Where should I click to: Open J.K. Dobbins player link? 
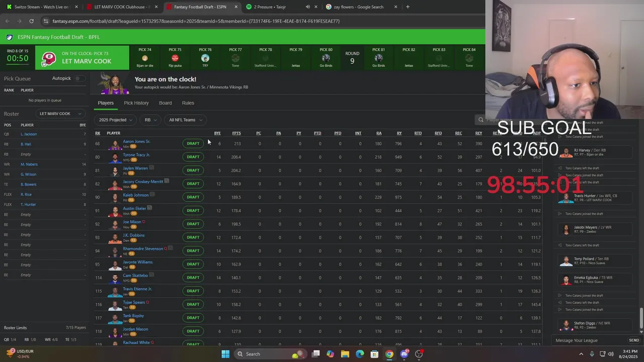tap(134, 235)
